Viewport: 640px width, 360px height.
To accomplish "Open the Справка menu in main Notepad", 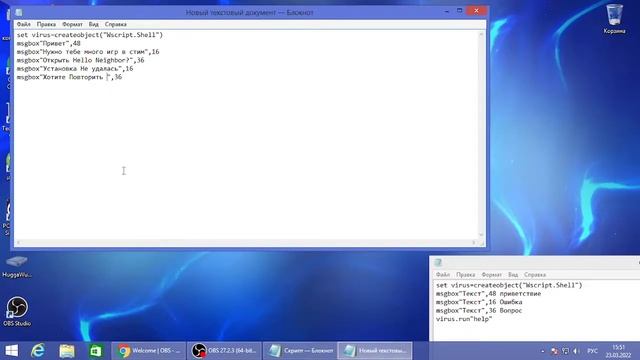I will click(116, 24).
